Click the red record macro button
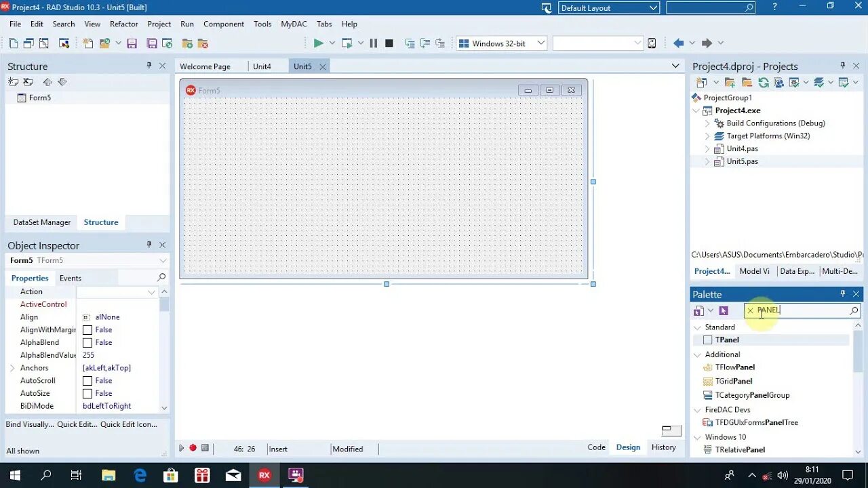868x488 pixels. [193, 448]
